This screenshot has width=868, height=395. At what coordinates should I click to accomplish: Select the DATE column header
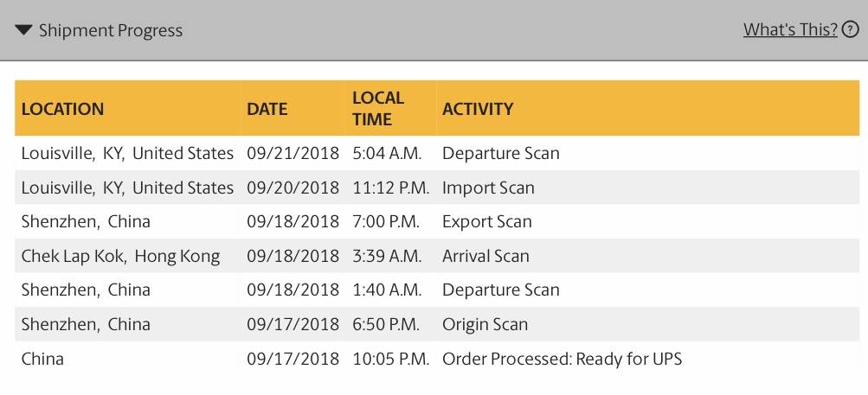267,109
